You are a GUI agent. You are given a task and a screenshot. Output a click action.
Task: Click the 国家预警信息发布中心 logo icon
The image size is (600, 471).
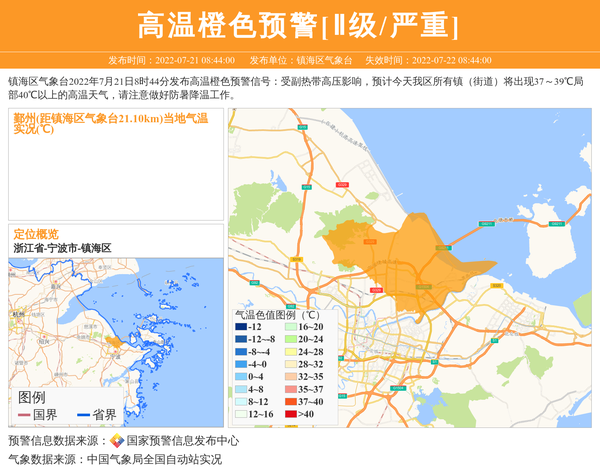click(117, 440)
